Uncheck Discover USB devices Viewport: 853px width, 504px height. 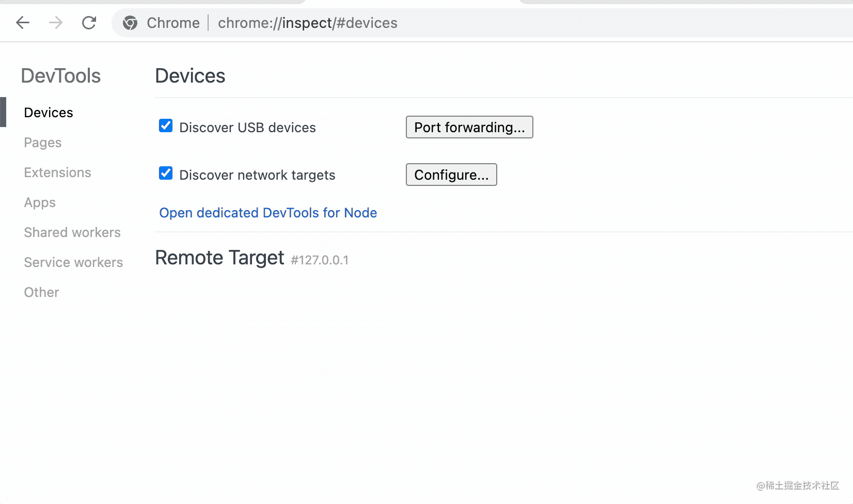[166, 125]
